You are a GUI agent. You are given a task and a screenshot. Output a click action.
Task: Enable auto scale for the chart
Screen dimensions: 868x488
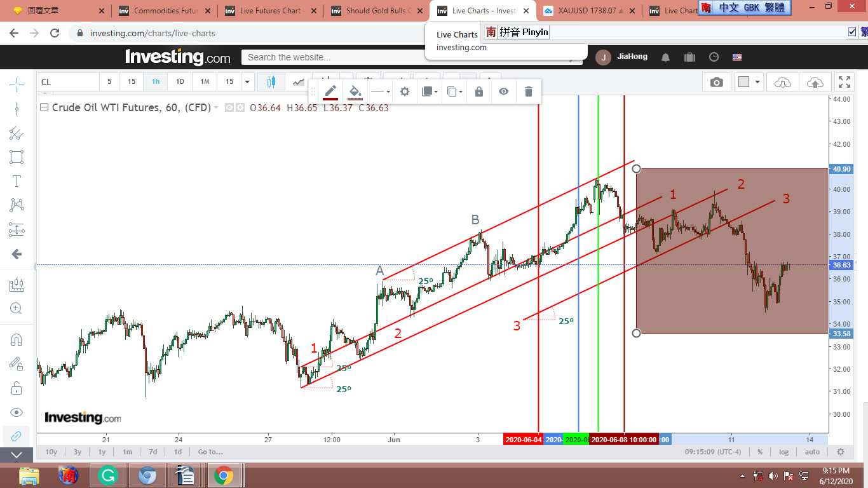(x=812, y=452)
